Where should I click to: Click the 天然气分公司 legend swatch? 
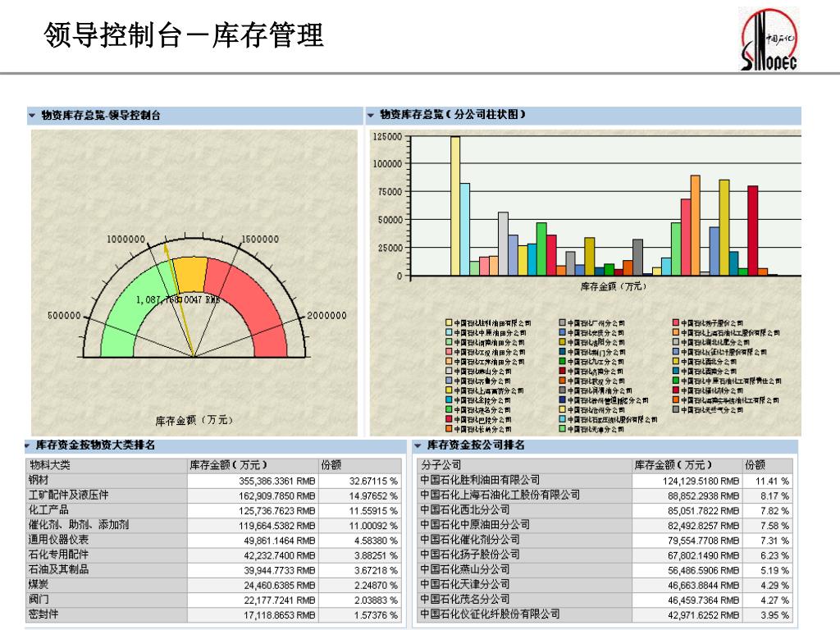[676, 410]
